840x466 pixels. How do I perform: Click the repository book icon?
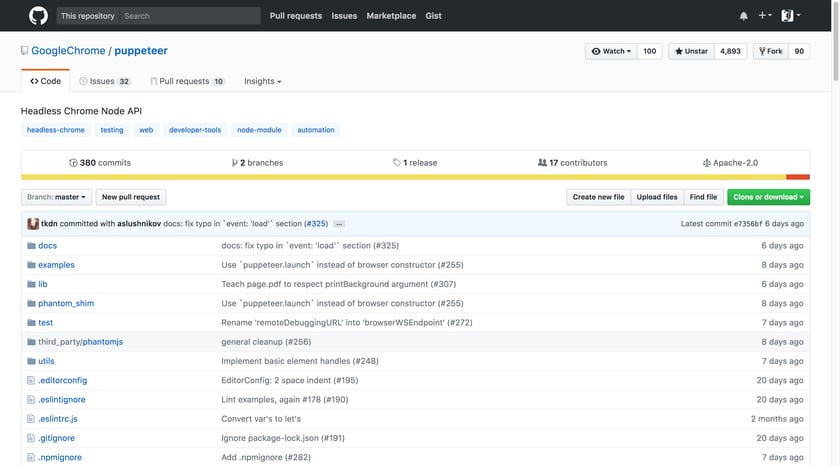[x=24, y=51]
